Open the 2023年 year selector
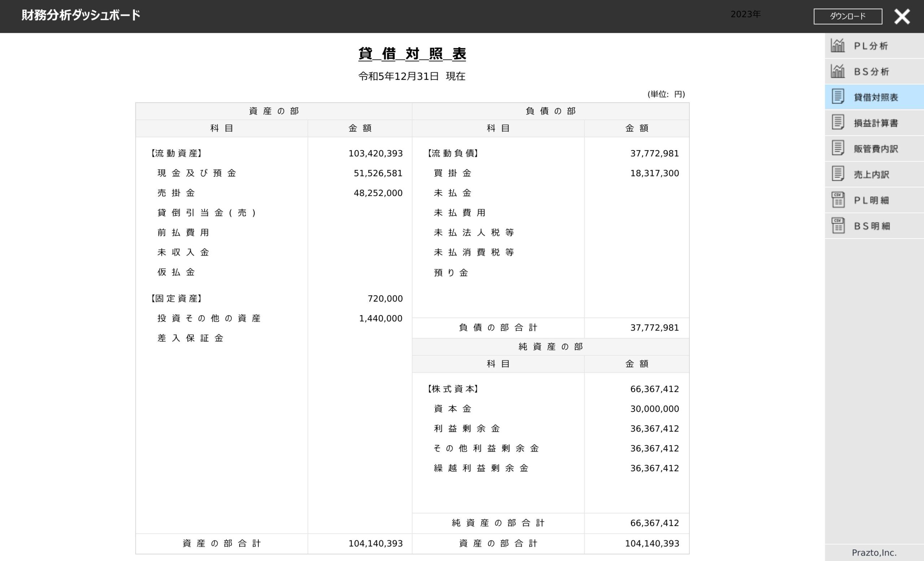This screenshot has height=561, width=924. click(745, 14)
